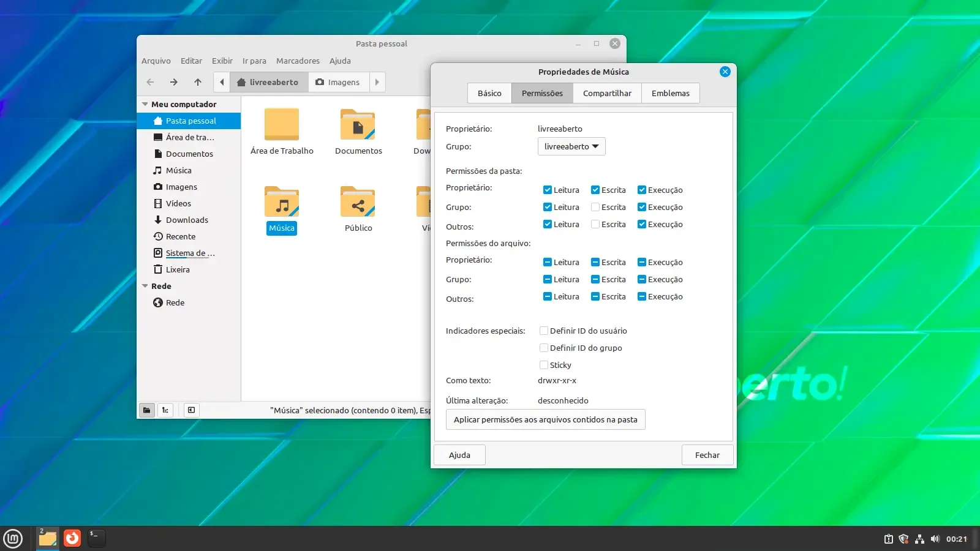Select the Área de Trabalho folder icon
Viewport: 980px width, 551px height.
click(x=282, y=124)
